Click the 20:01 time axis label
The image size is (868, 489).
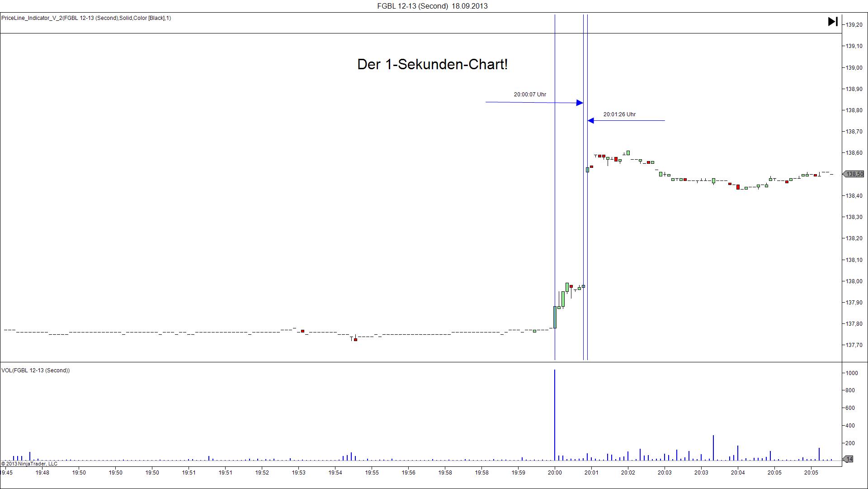(x=591, y=473)
